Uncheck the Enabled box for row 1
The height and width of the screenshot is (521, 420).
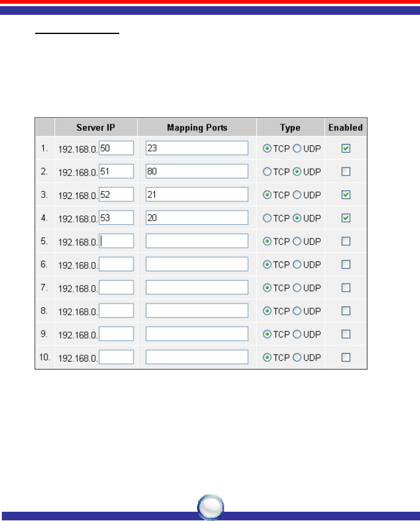(x=346, y=148)
